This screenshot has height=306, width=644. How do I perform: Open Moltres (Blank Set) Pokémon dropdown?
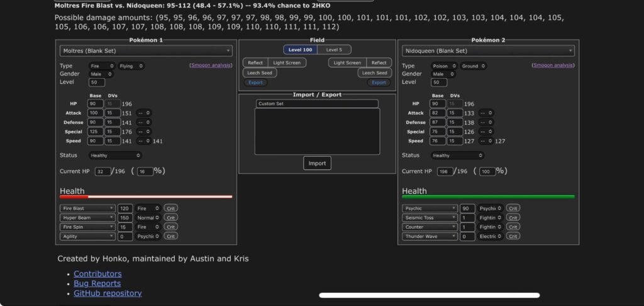(146, 51)
